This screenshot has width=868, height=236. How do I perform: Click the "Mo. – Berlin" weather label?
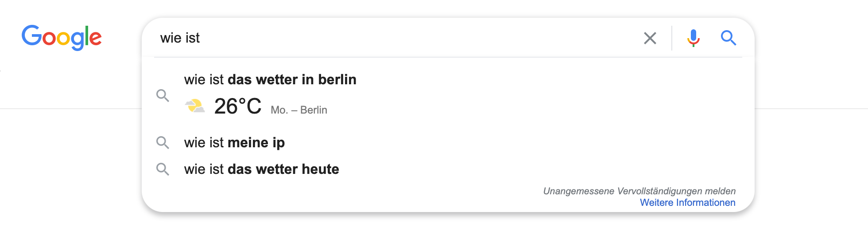click(x=299, y=110)
